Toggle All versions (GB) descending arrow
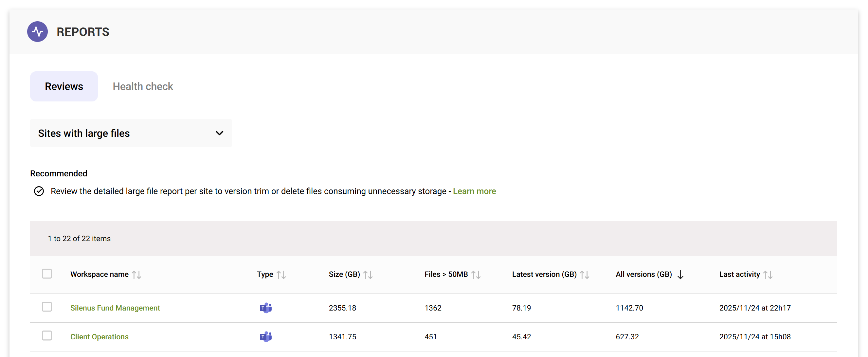This screenshot has width=868, height=357. pos(680,275)
